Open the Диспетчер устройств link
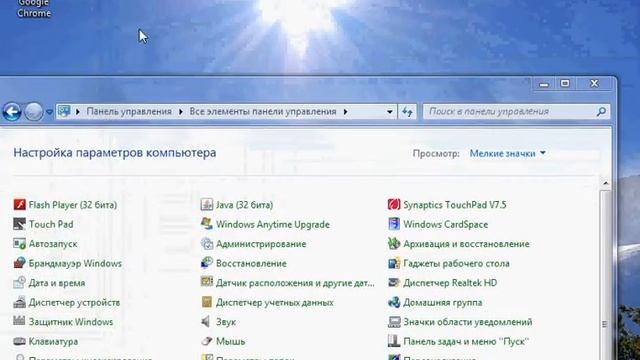This screenshot has height=360, width=640. 74,302
